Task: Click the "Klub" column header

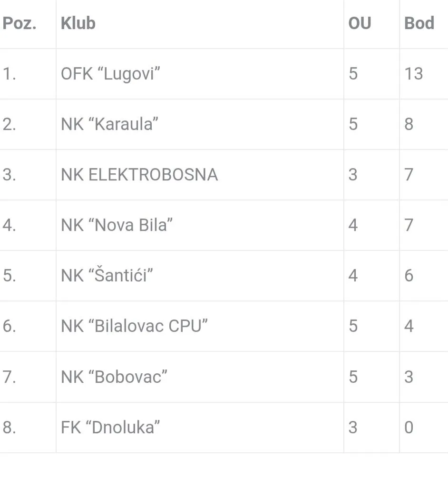Action: click(x=78, y=23)
